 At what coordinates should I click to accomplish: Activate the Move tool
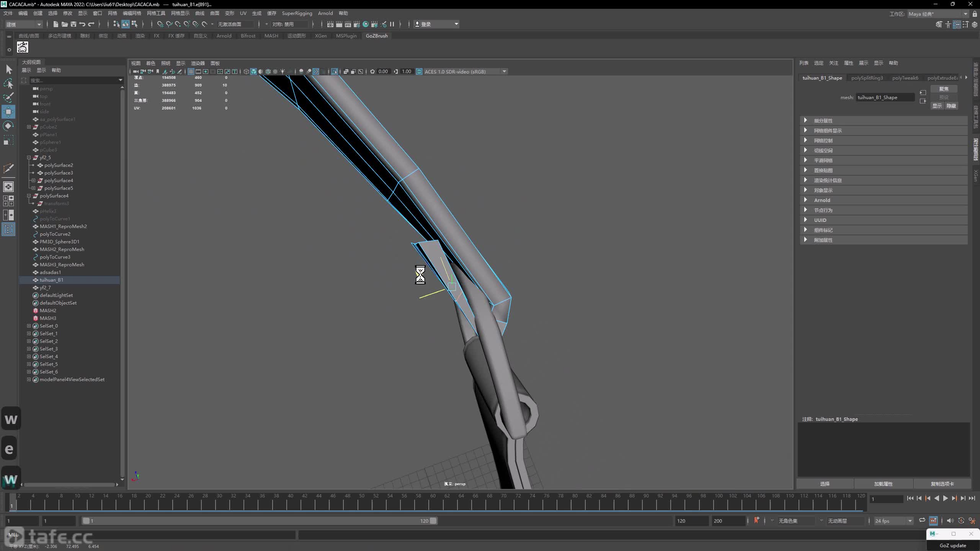(x=8, y=112)
